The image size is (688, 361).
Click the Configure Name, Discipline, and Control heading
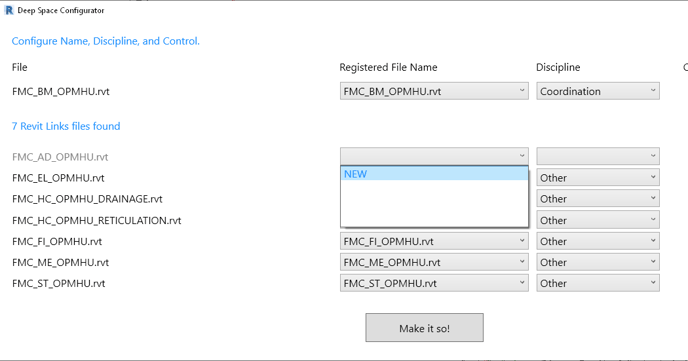click(106, 41)
